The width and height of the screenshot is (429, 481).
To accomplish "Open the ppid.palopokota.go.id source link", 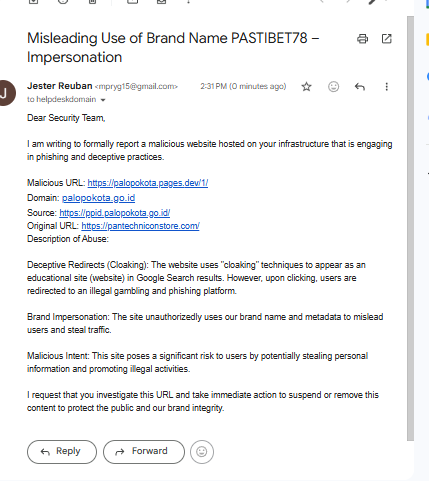I will point(115,213).
